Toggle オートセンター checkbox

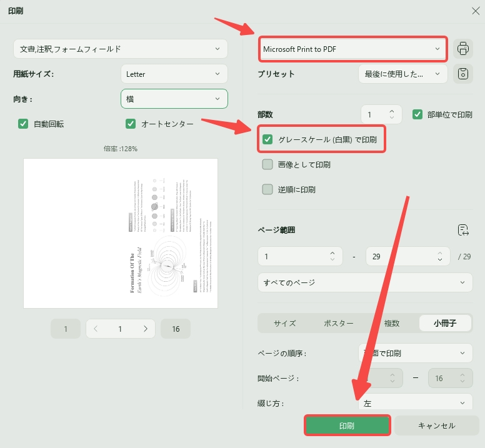tap(131, 124)
